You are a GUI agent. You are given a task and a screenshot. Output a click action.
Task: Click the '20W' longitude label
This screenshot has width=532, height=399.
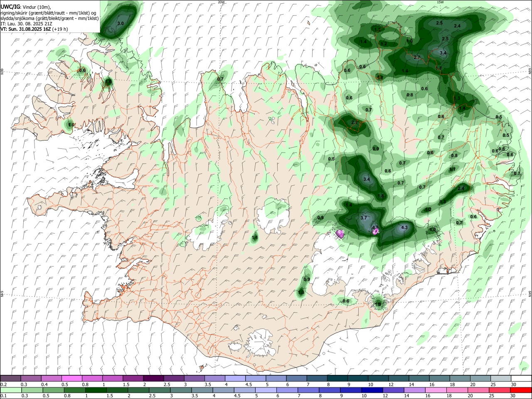(x=221, y=2)
